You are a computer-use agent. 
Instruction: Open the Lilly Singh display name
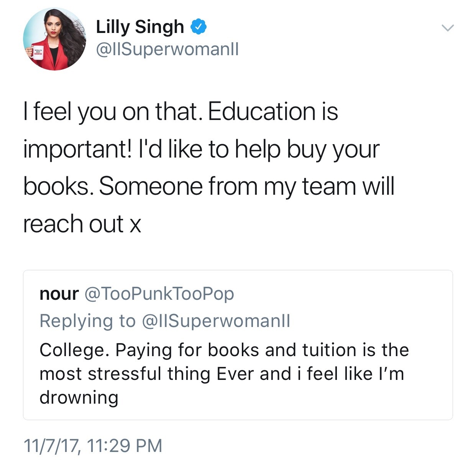(x=140, y=27)
